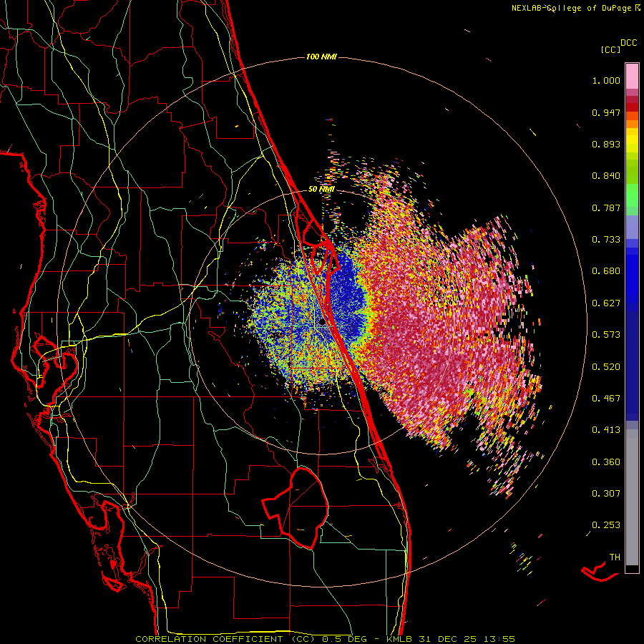The width and height of the screenshot is (644, 644).
Task: Click the Correlation Coefficient KMLB caption text
Action: 325,639
